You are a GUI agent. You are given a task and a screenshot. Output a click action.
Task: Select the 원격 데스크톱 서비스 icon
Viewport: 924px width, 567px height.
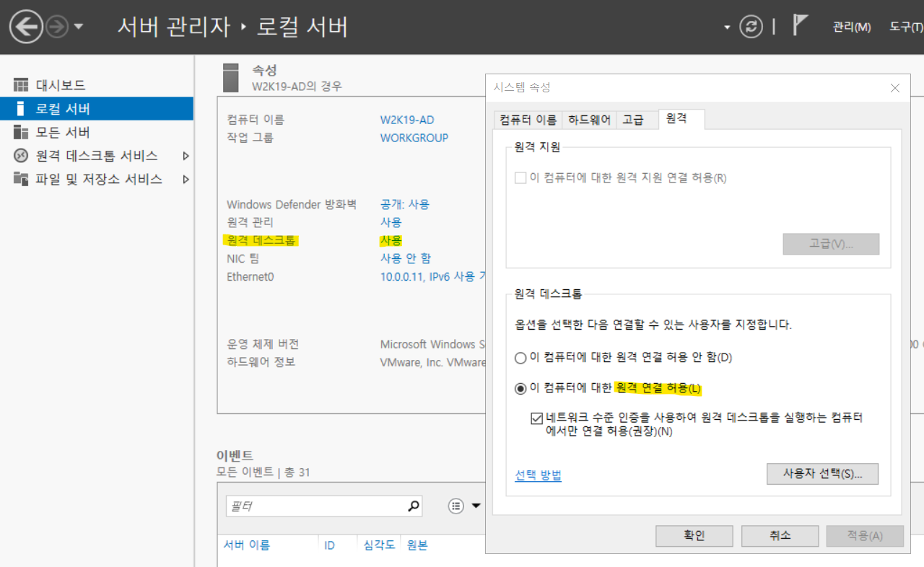(x=21, y=155)
